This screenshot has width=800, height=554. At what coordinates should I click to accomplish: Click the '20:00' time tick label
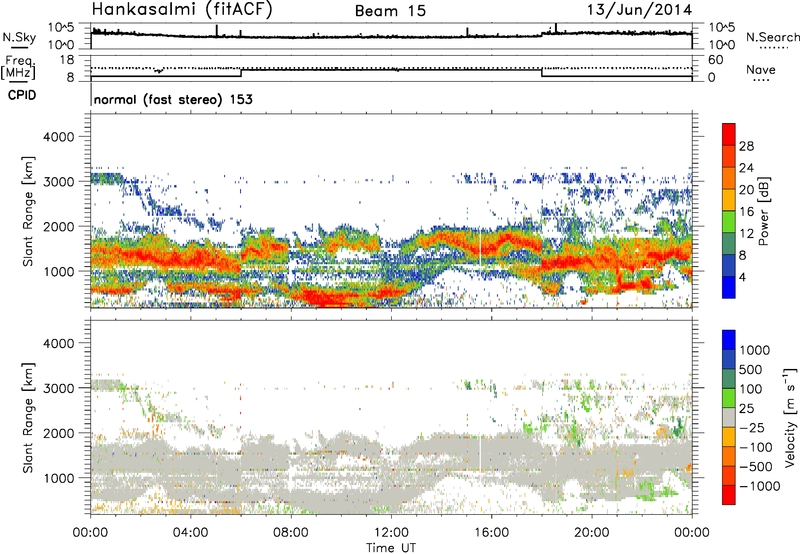pos(591,533)
